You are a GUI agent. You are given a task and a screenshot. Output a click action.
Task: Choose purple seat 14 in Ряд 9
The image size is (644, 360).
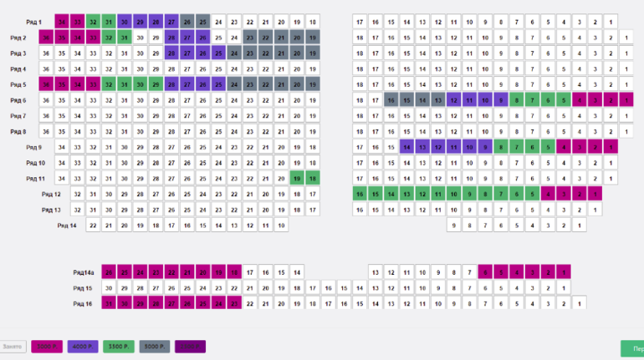(406, 147)
